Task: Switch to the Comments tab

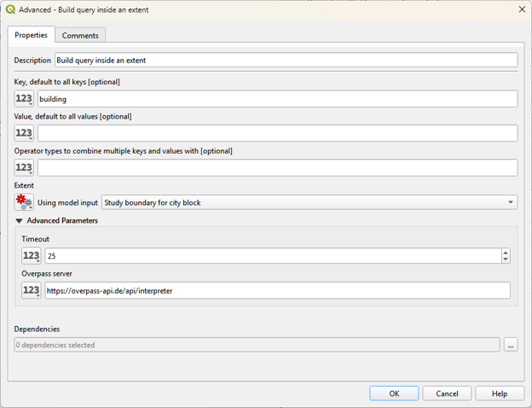Action: 80,35
